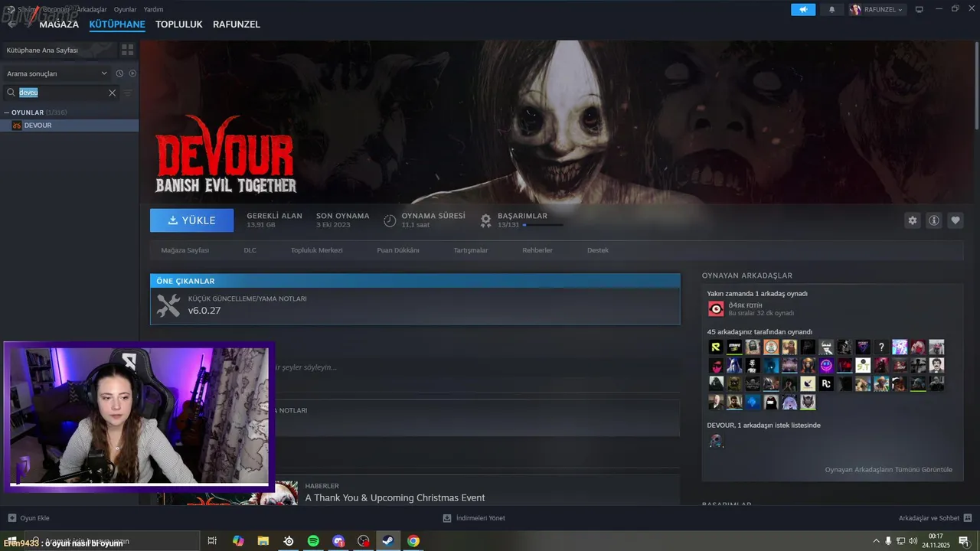Open Discord from the taskbar
The height and width of the screenshot is (551, 980).
(338, 541)
